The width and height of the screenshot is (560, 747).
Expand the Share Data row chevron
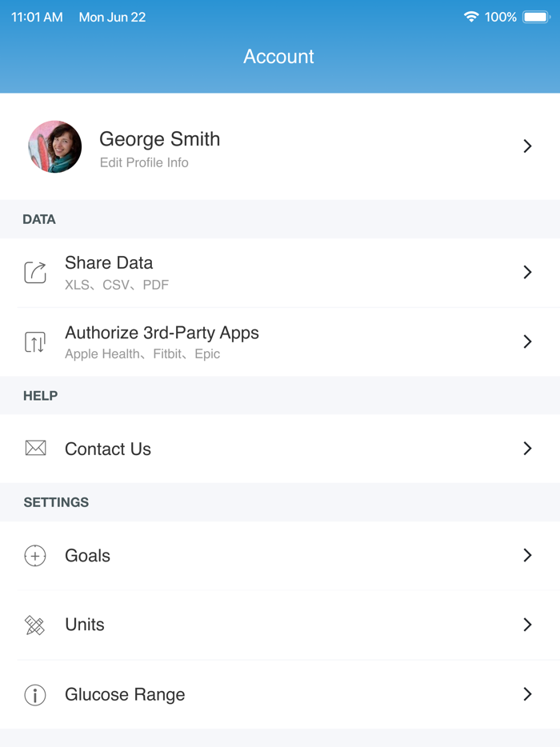click(527, 272)
